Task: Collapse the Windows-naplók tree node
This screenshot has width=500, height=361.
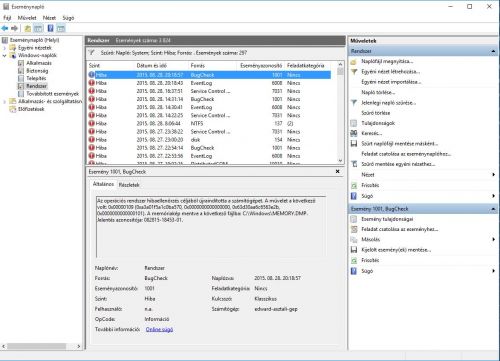Action: (4, 55)
